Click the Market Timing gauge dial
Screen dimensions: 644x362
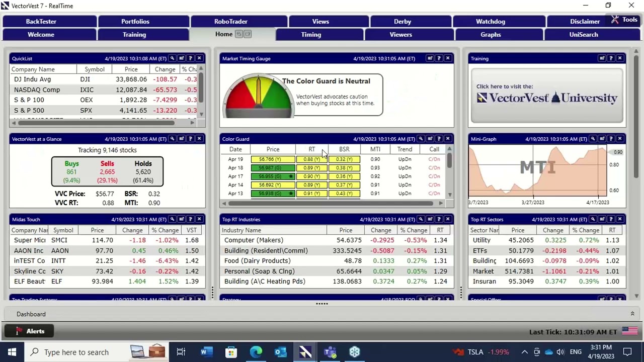[x=259, y=96]
